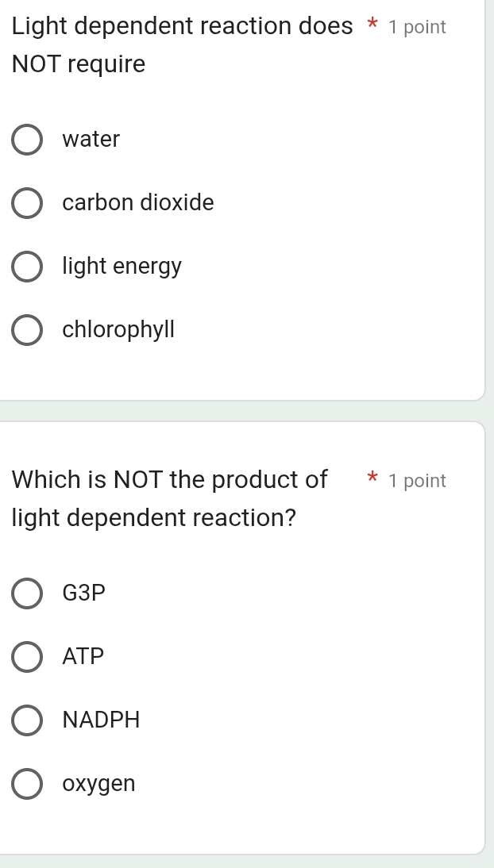This screenshot has width=494, height=868.
Task: Select oxygen for the last question
Action: (x=27, y=783)
